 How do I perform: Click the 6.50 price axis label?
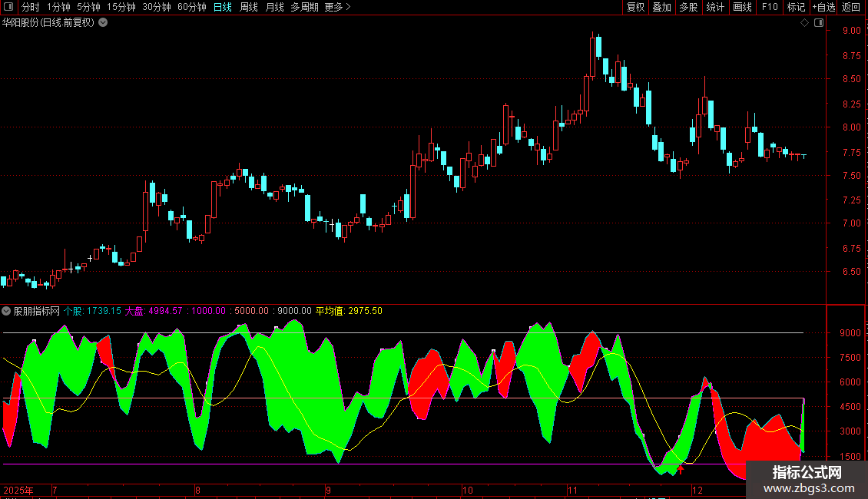pos(851,272)
